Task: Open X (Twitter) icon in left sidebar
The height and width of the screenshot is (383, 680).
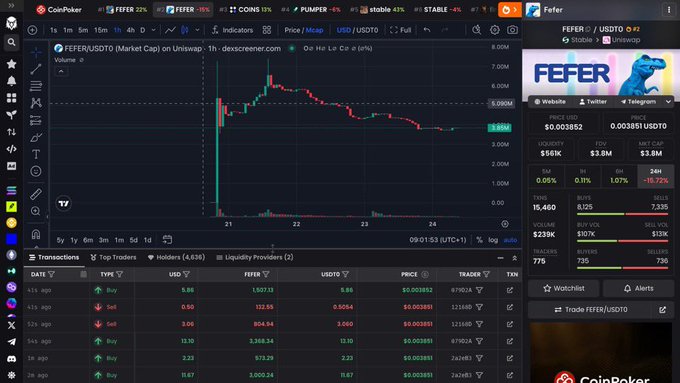Action: point(11,325)
